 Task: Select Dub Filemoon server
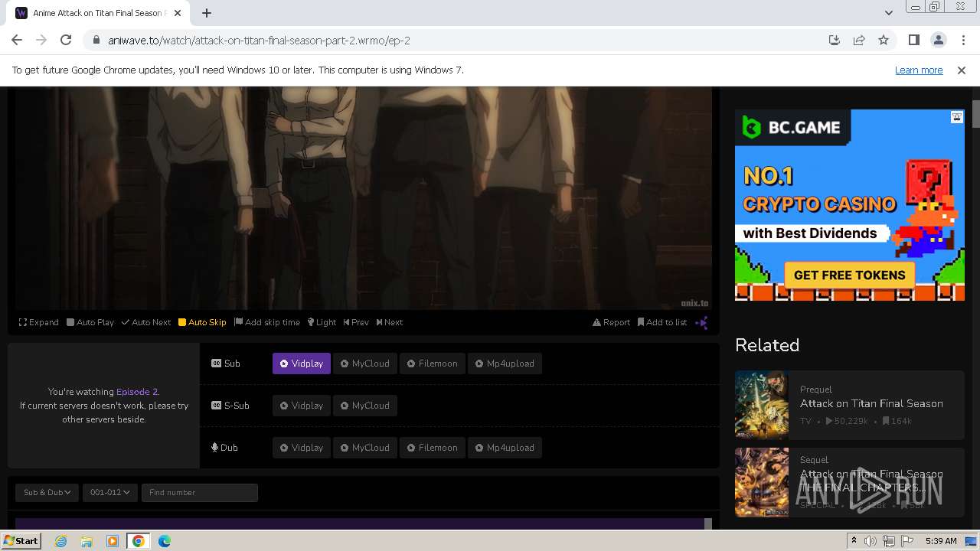tap(432, 448)
